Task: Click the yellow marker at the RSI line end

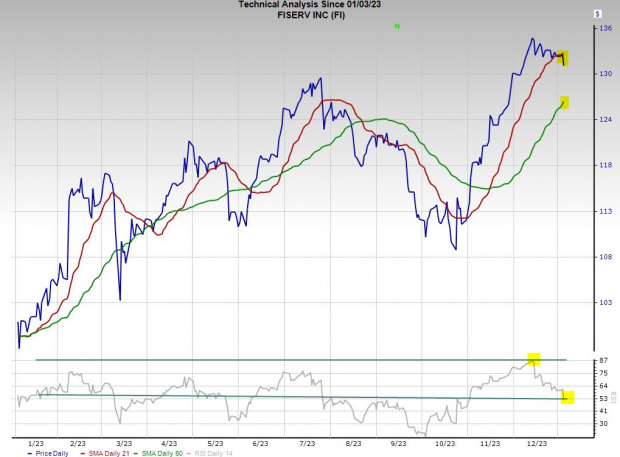Action: (x=568, y=397)
